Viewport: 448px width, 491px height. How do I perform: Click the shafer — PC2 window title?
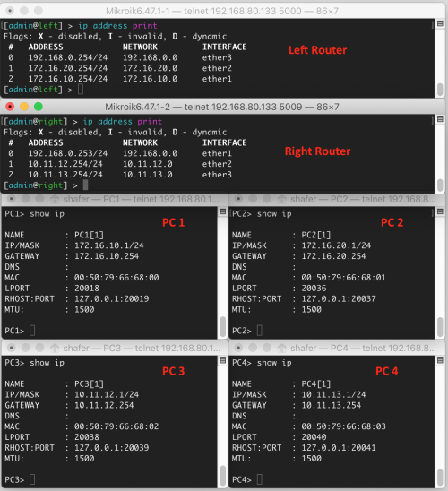[363, 199]
